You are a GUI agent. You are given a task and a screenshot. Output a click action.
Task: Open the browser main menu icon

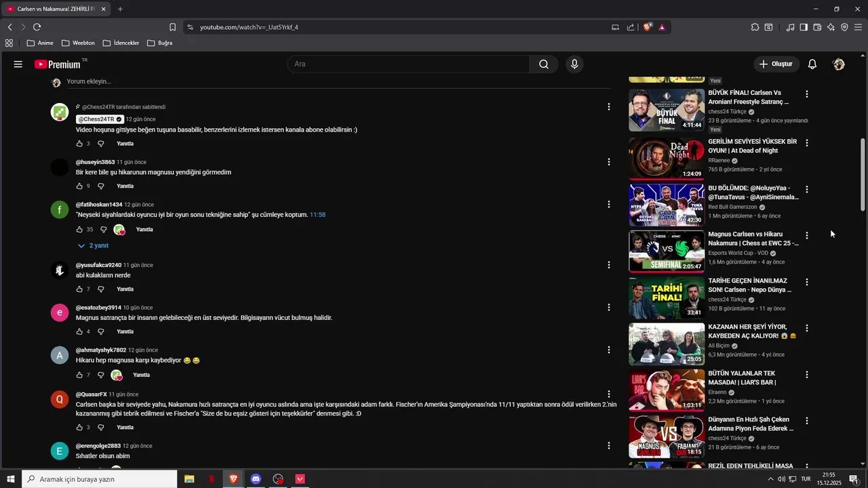(x=858, y=27)
